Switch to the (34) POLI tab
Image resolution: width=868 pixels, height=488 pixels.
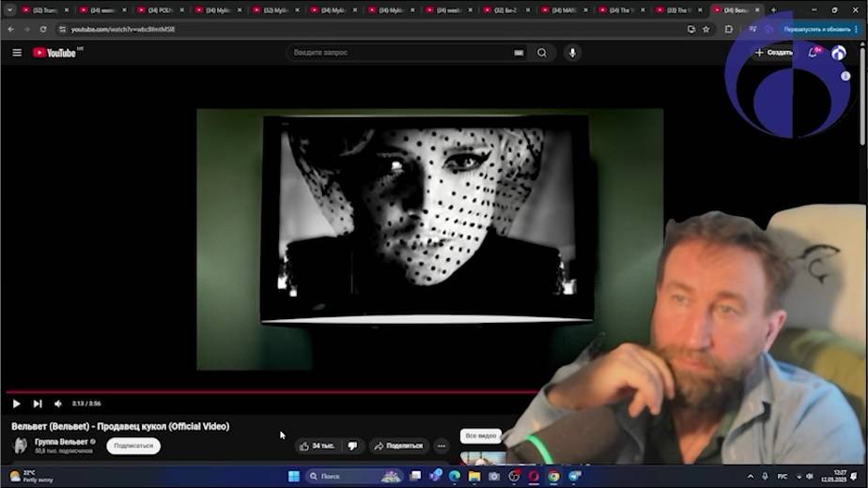pos(161,10)
